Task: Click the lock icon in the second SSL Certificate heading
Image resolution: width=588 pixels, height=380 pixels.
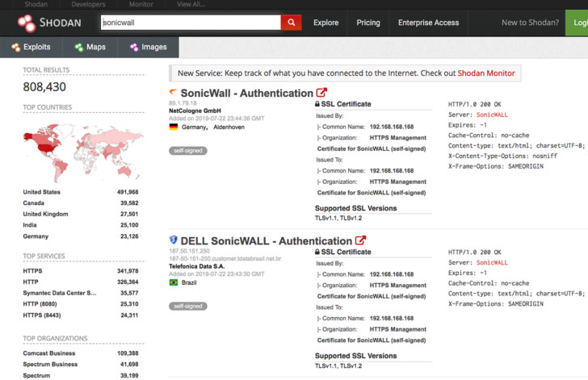Action: pyautogui.click(x=317, y=252)
